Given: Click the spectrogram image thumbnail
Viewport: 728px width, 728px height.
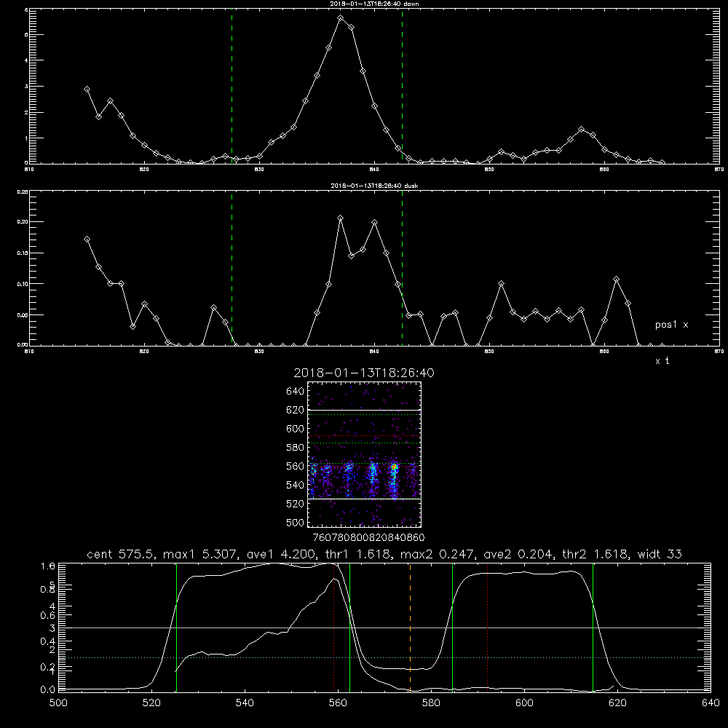Looking at the screenshot, I should point(364,454).
